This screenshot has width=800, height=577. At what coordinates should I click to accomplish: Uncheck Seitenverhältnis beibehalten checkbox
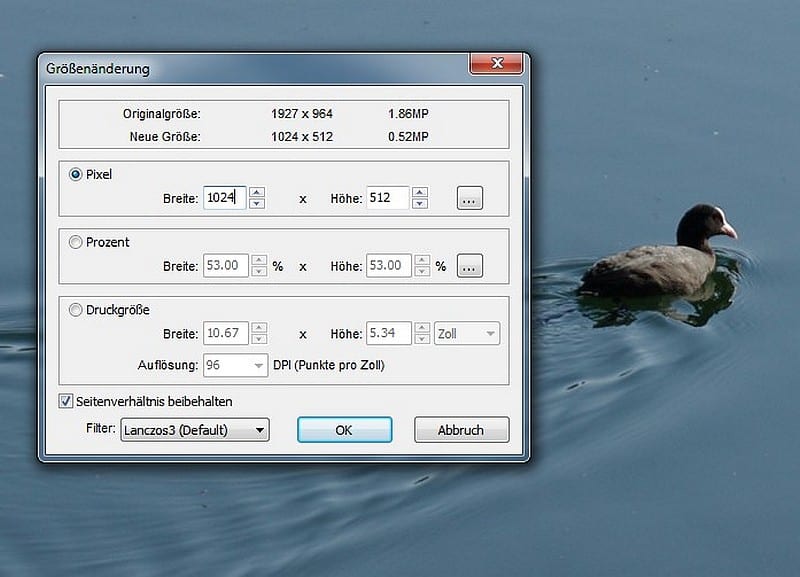[66, 401]
